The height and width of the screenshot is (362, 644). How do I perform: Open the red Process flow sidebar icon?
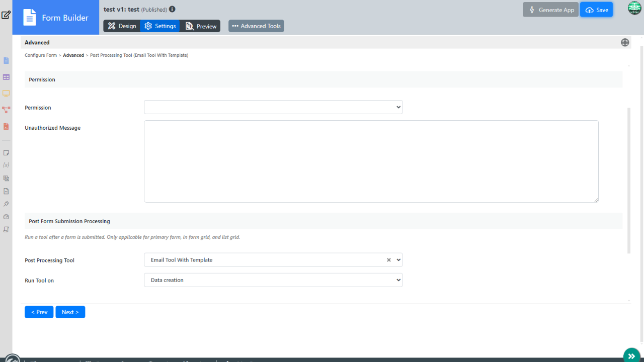(x=6, y=110)
